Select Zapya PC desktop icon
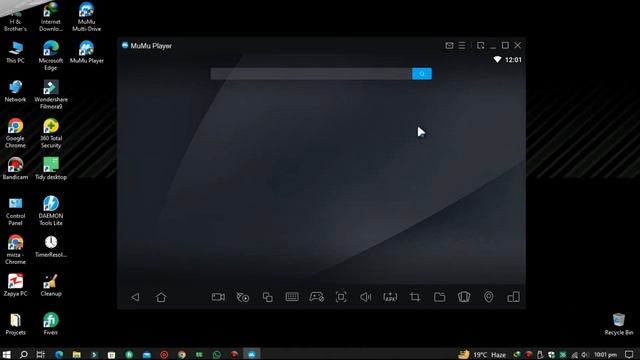 point(15,285)
